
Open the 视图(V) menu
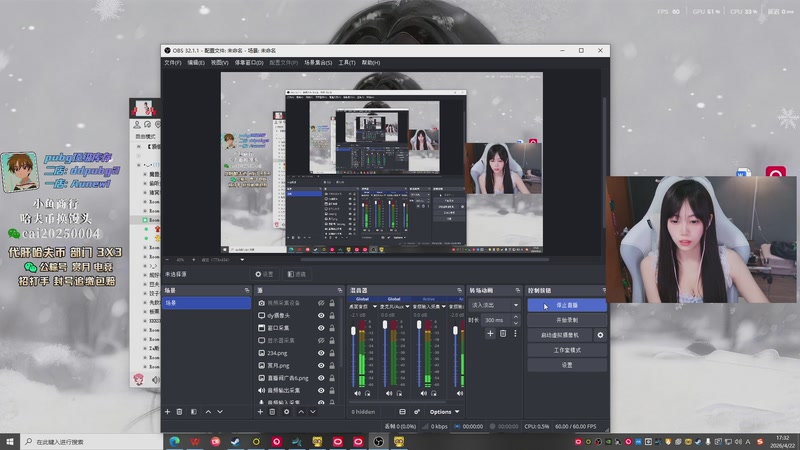click(219, 63)
